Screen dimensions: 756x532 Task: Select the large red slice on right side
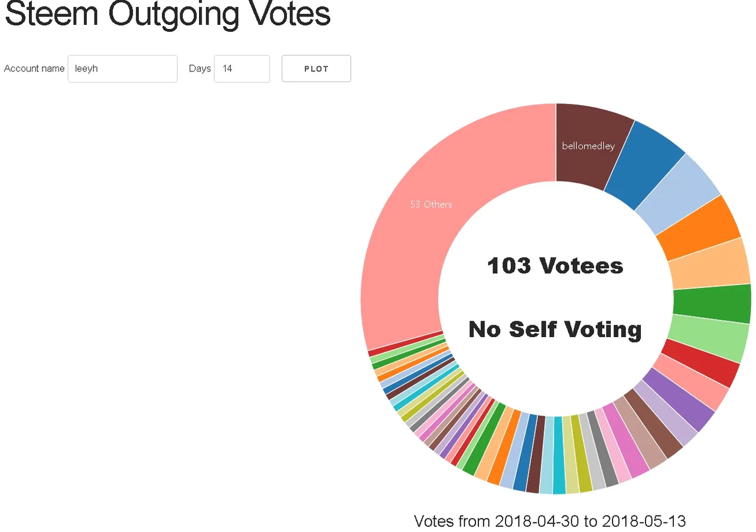coord(700,363)
